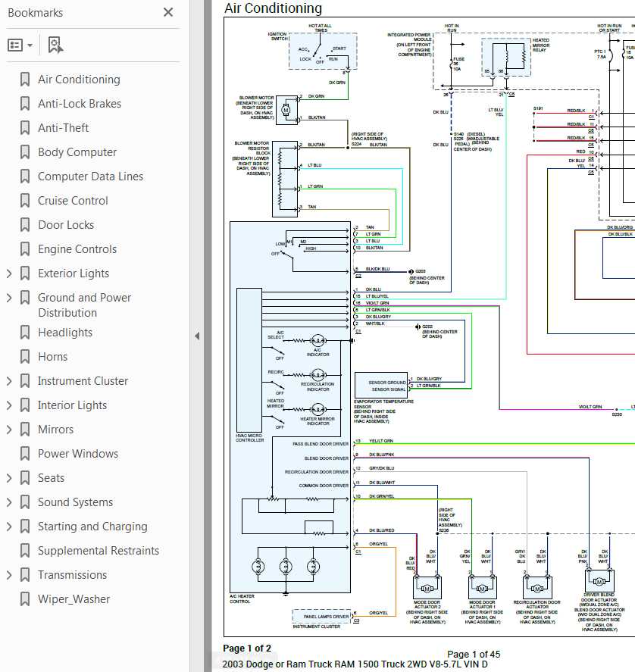The image size is (635, 672).
Task: Click the bookmark icon beside Wiper_Washer
Action: click(25, 599)
